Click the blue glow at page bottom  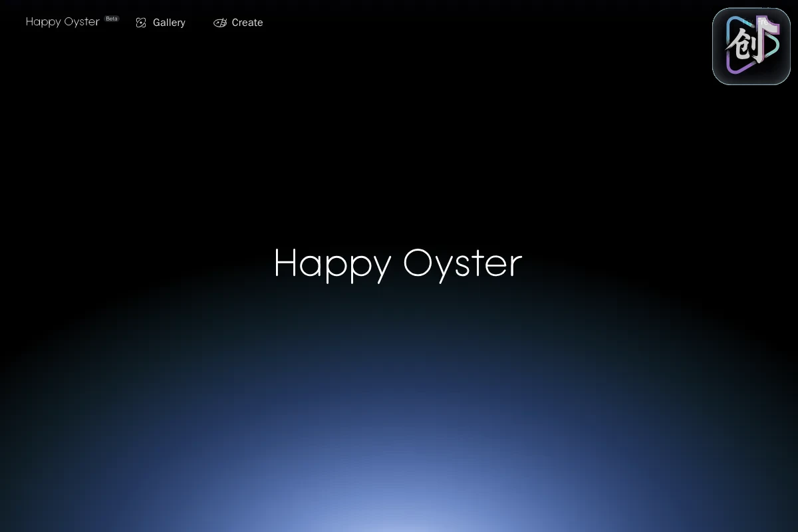pyautogui.click(x=399, y=492)
